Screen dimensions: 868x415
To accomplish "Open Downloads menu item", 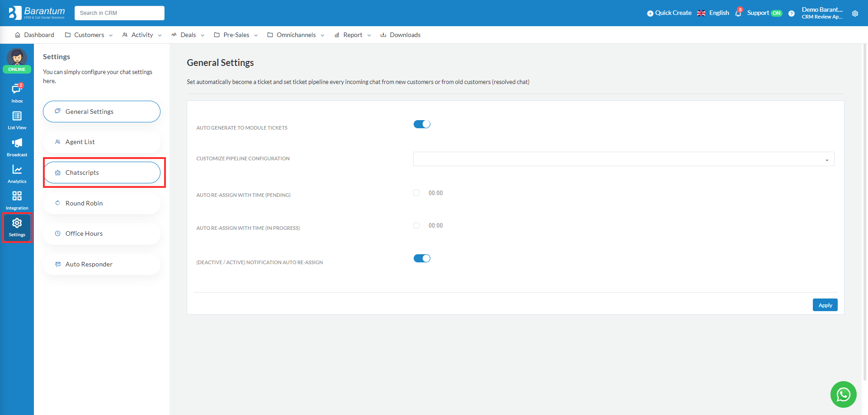I will 401,35.
